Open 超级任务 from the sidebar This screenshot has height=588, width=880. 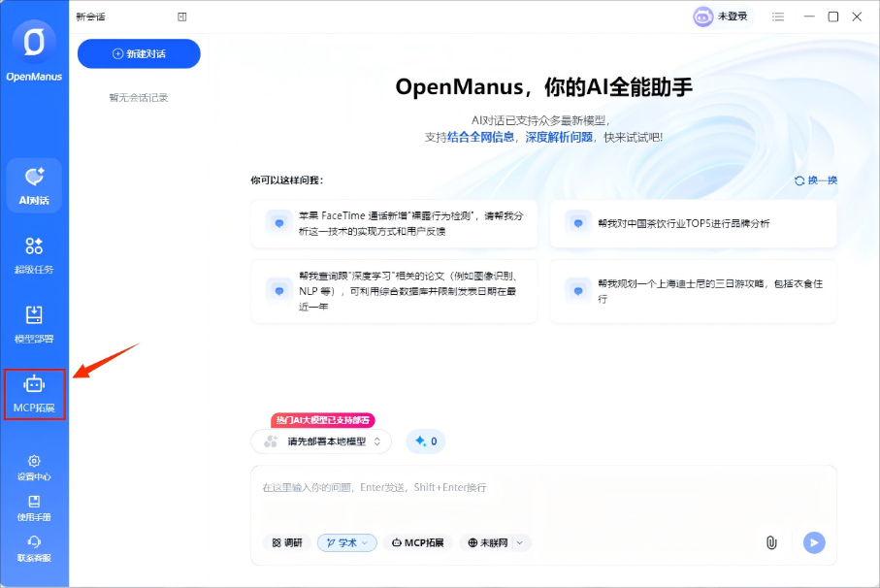click(x=34, y=254)
